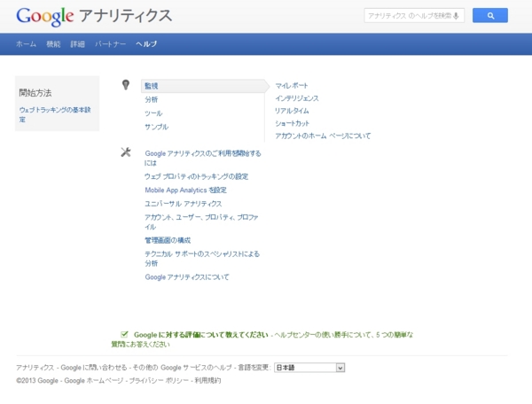Open the パートナー navigation item
This screenshot has width=532, height=404.
click(110, 44)
